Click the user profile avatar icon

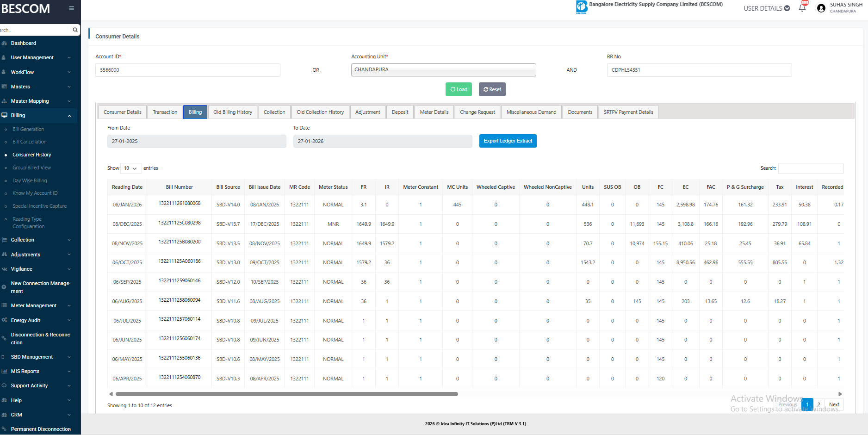click(x=821, y=8)
